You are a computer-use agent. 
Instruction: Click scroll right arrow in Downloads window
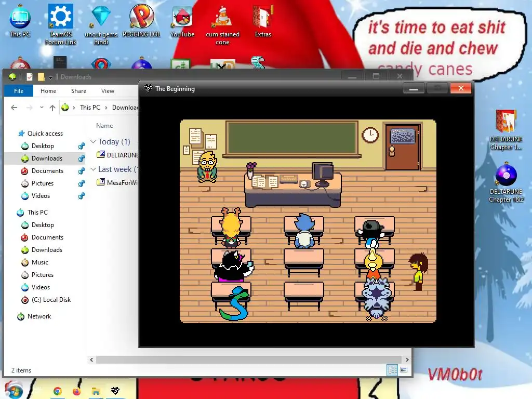pos(407,360)
